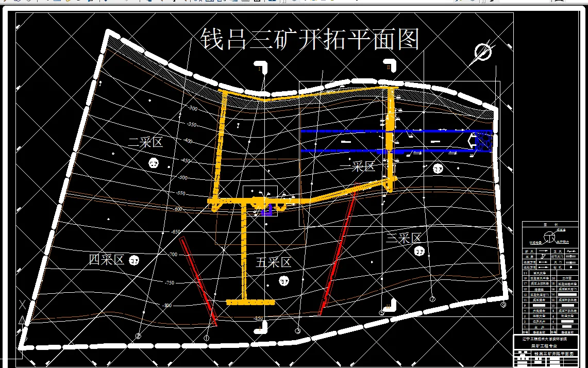Select the -350 contour label
This screenshot has width=588, height=368.
(191, 124)
